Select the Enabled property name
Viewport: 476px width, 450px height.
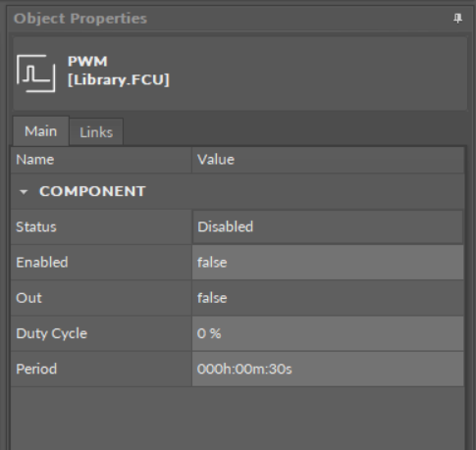(x=42, y=263)
